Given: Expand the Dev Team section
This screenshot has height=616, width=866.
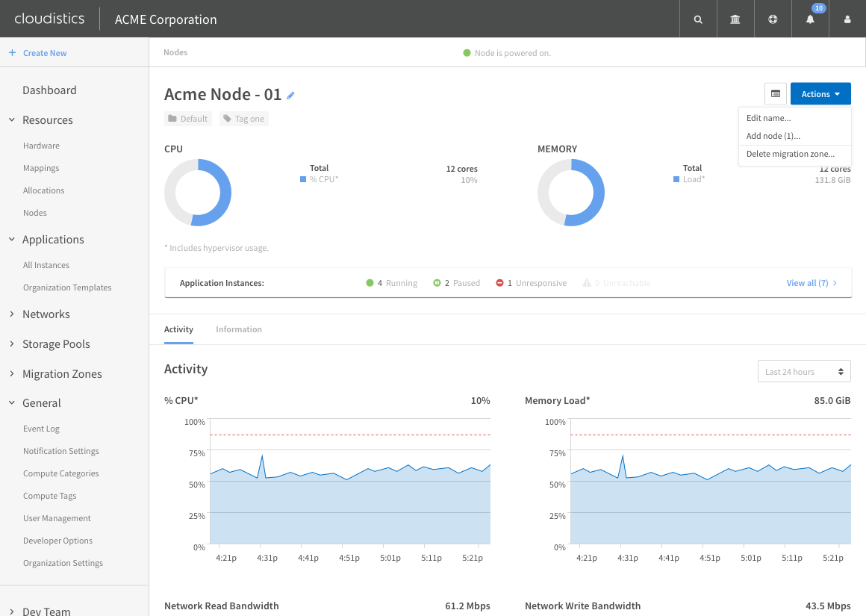Looking at the screenshot, I should (47, 610).
